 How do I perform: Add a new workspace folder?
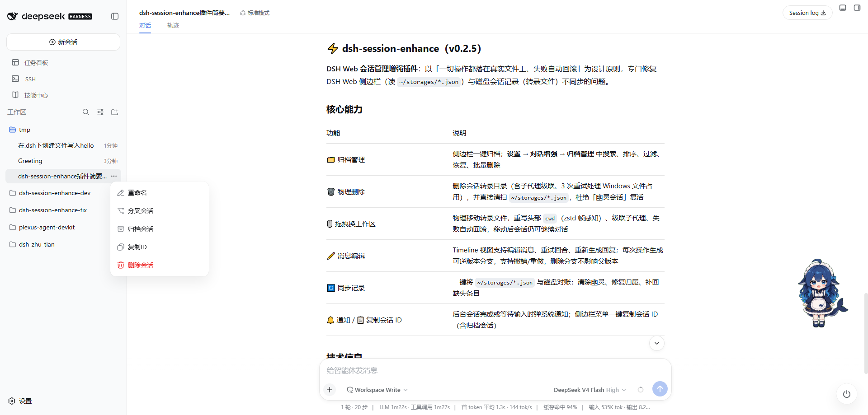(115, 112)
